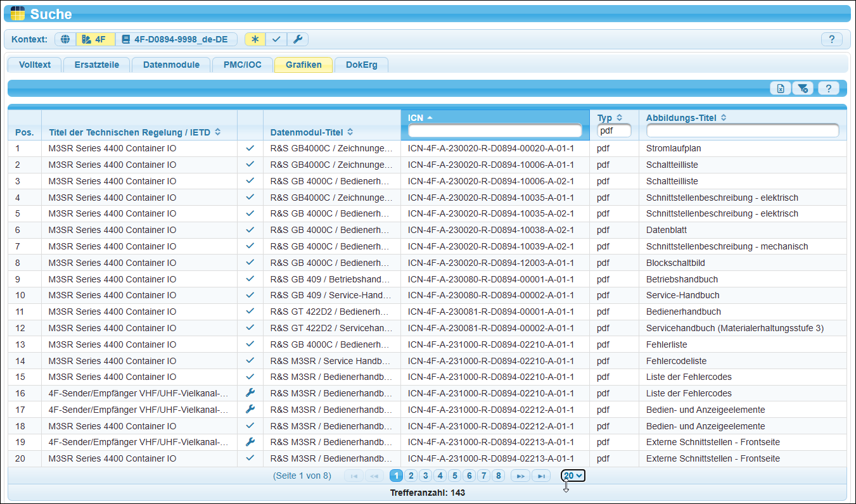The height and width of the screenshot is (504, 856).
Task: Go to page 5 of the results
Action: [454, 476]
